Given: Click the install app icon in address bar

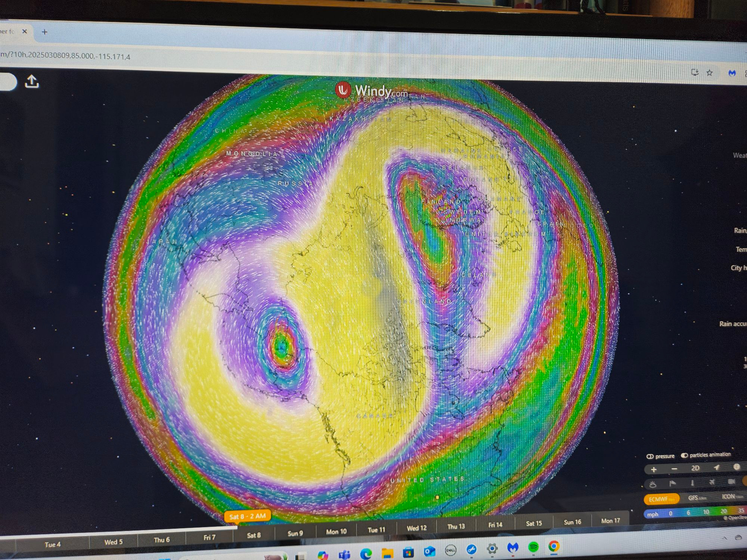Looking at the screenshot, I should tap(694, 72).
